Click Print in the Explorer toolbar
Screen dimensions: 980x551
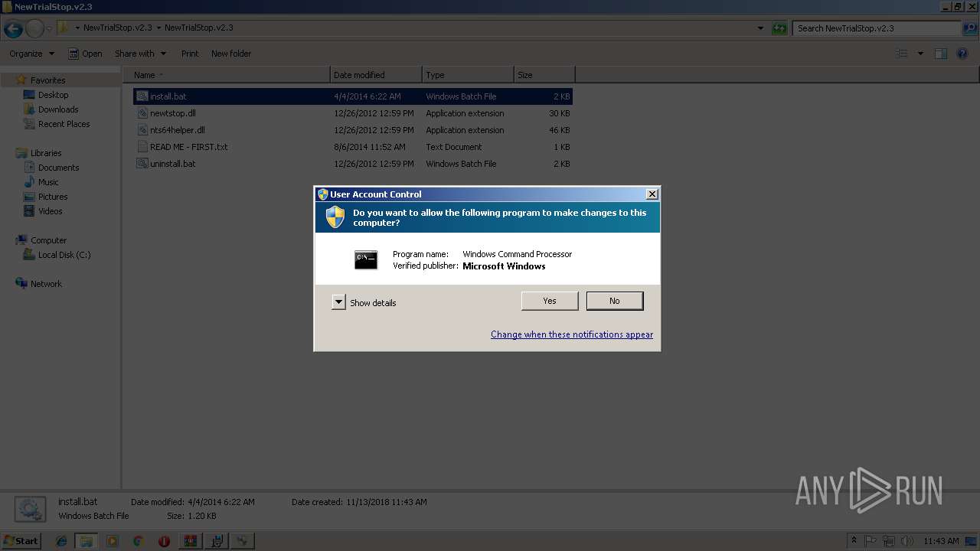coord(190,54)
